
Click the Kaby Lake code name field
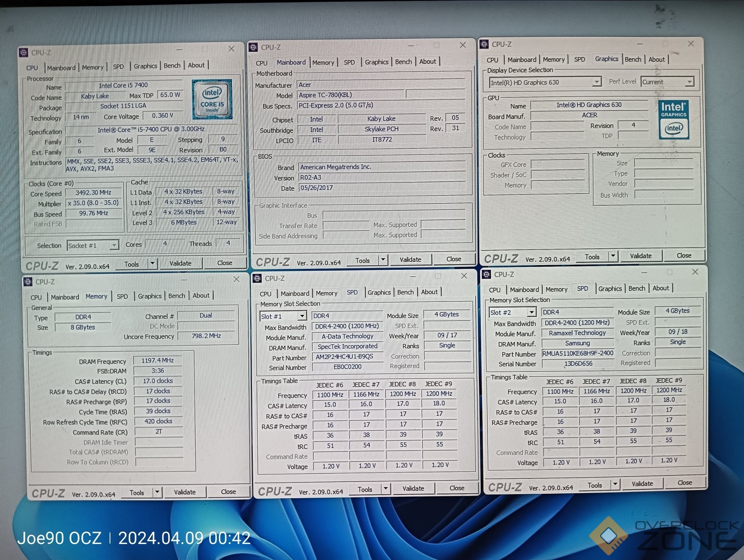coord(95,96)
